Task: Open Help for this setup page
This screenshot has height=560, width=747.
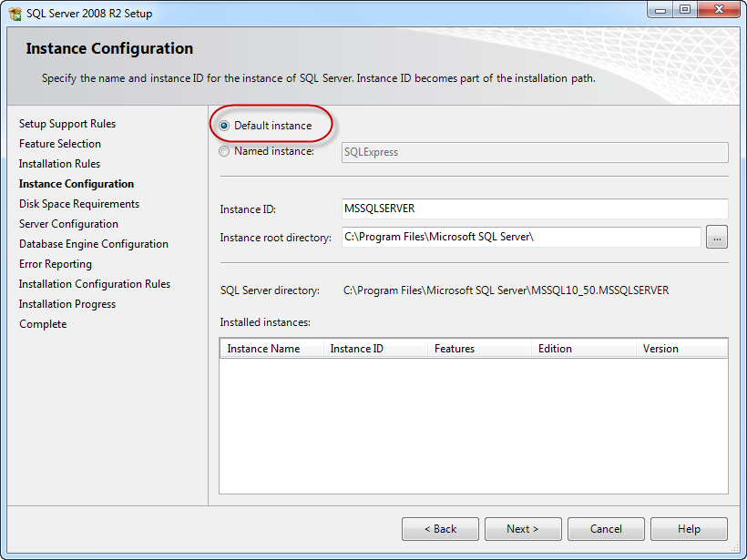Action: (689, 529)
